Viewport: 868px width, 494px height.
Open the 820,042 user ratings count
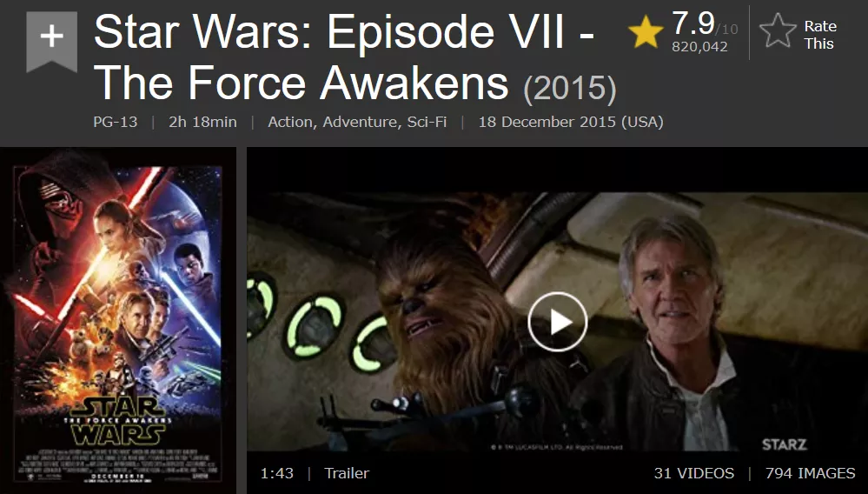699,47
